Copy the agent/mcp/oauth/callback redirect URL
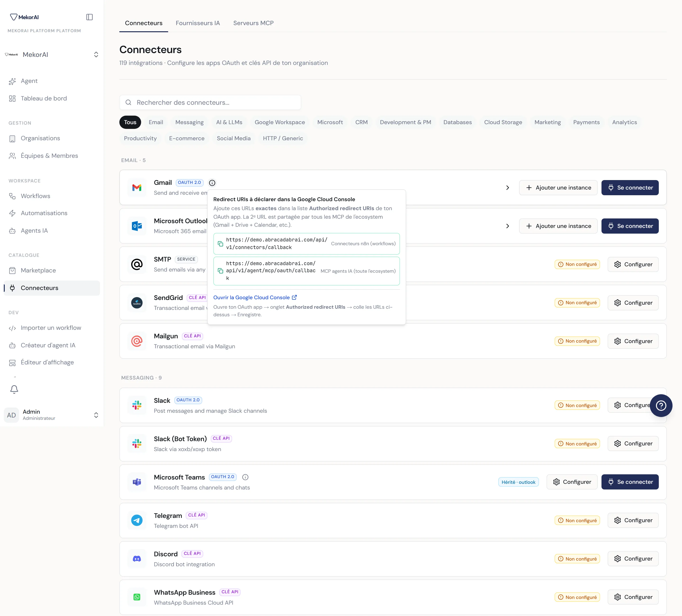This screenshot has height=616, width=682. point(220,271)
